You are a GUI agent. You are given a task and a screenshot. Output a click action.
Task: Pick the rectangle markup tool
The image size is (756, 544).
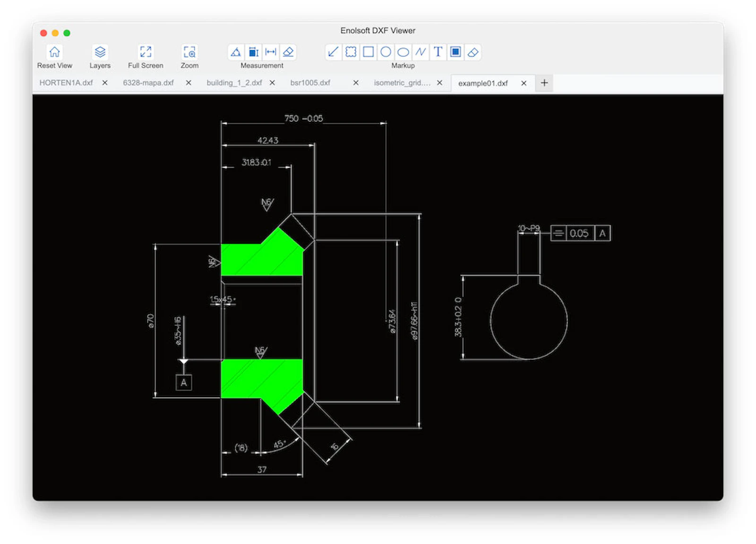(369, 52)
